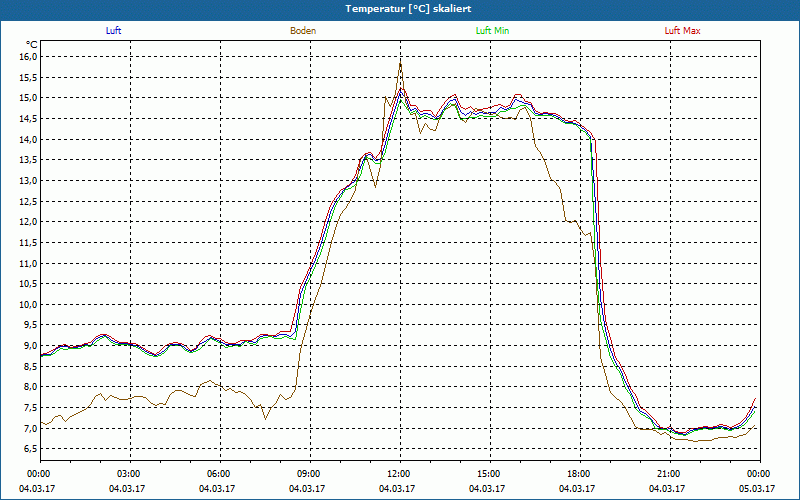Click the '10,0' y-axis value
Screen dimensions: 800x500
29,305
